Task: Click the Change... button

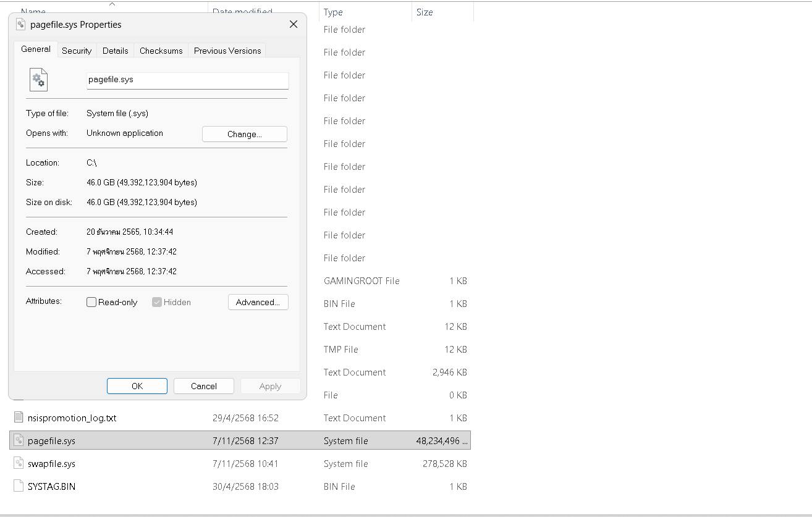Action: click(x=245, y=134)
